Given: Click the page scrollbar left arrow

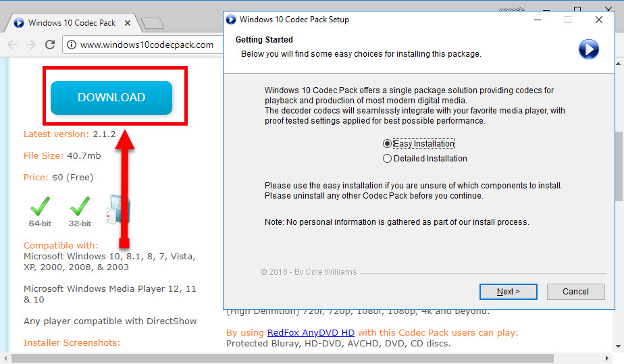Looking at the screenshot, I should click(x=5, y=358).
